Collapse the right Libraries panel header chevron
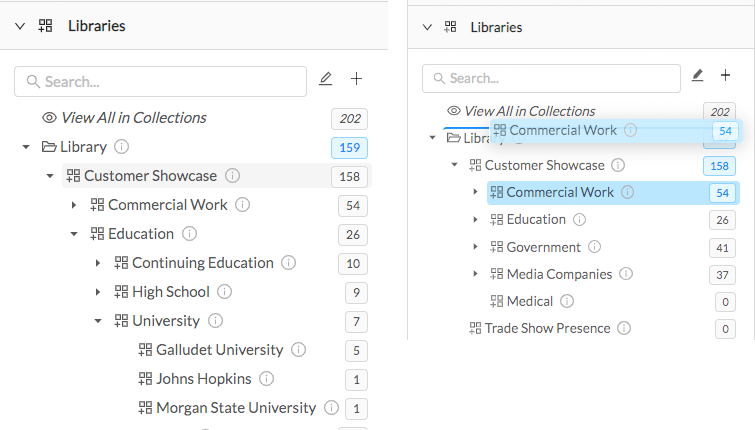 (x=427, y=27)
